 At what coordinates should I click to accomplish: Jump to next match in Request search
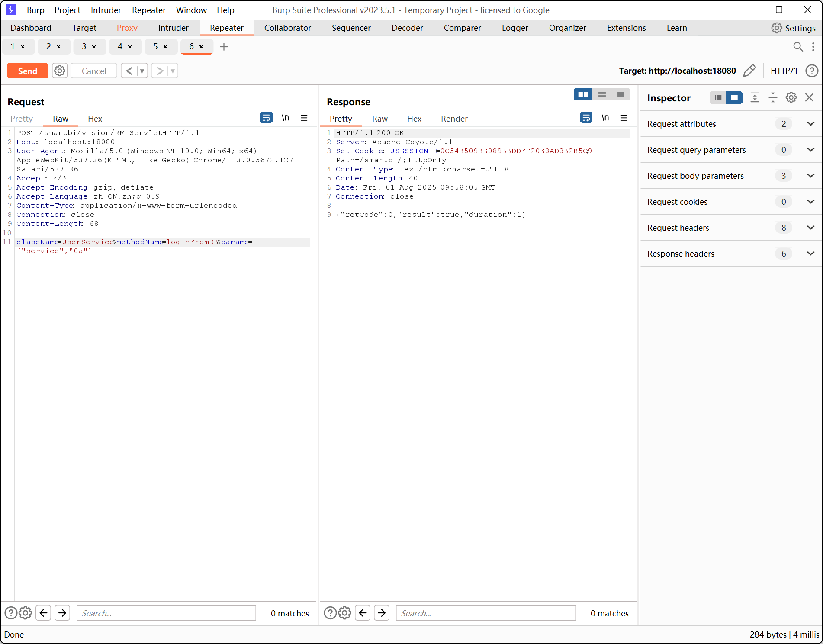pyautogui.click(x=62, y=613)
